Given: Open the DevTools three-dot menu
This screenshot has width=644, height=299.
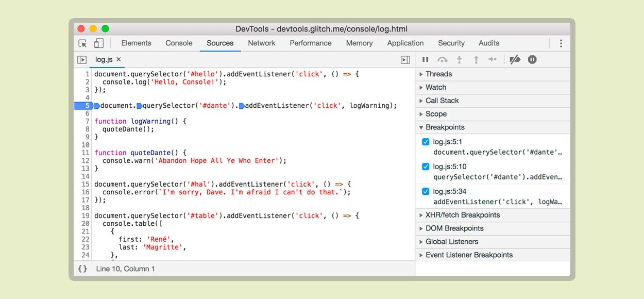Looking at the screenshot, I should click(x=561, y=43).
